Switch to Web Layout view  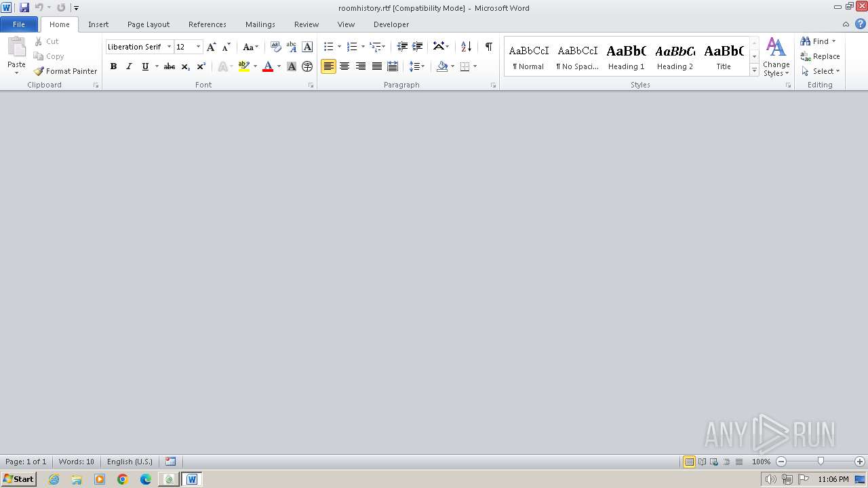[714, 462]
